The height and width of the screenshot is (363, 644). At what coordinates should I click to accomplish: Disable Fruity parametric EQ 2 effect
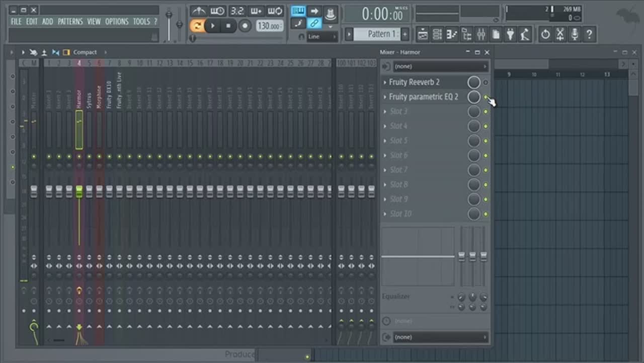486,97
